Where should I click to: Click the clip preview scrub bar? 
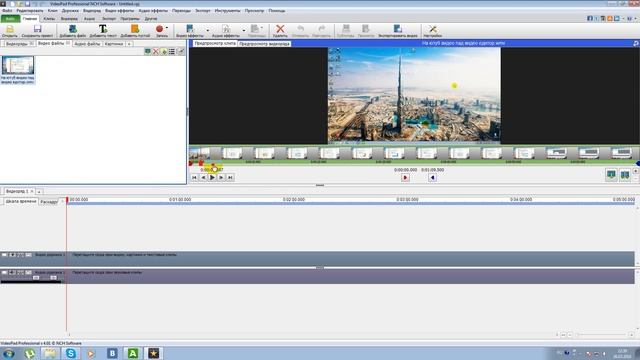click(x=413, y=163)
